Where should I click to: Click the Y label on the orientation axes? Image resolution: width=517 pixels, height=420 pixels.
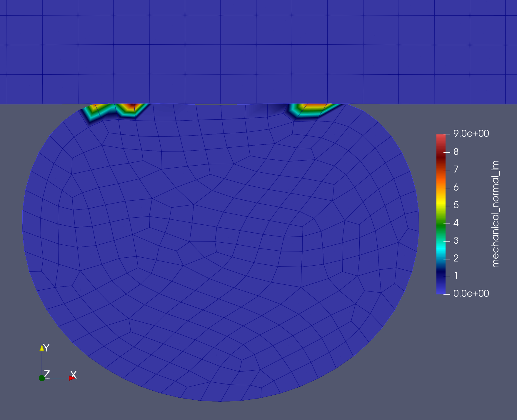coord(47,347)
